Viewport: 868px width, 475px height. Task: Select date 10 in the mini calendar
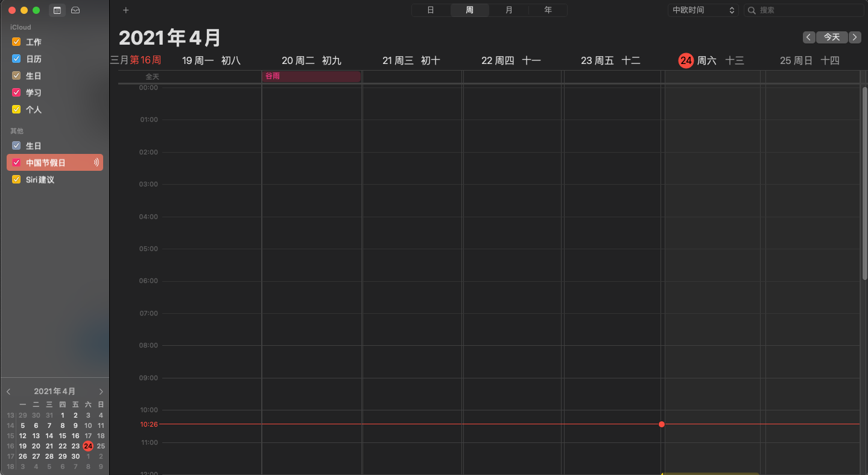point(88,426)
